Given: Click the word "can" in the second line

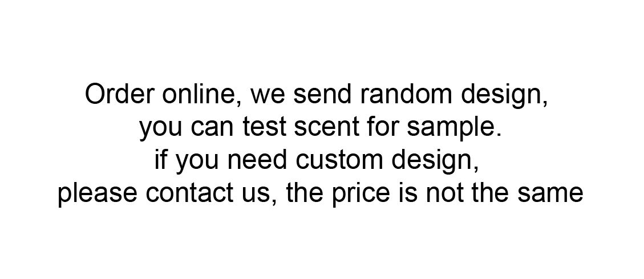Looking at the screenshot, I should tap(212, 128).
